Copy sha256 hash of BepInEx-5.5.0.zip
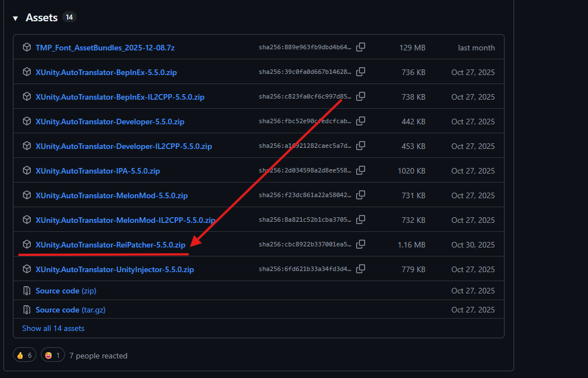Viewport: 588px width, 378px height. tap(361, 72)
